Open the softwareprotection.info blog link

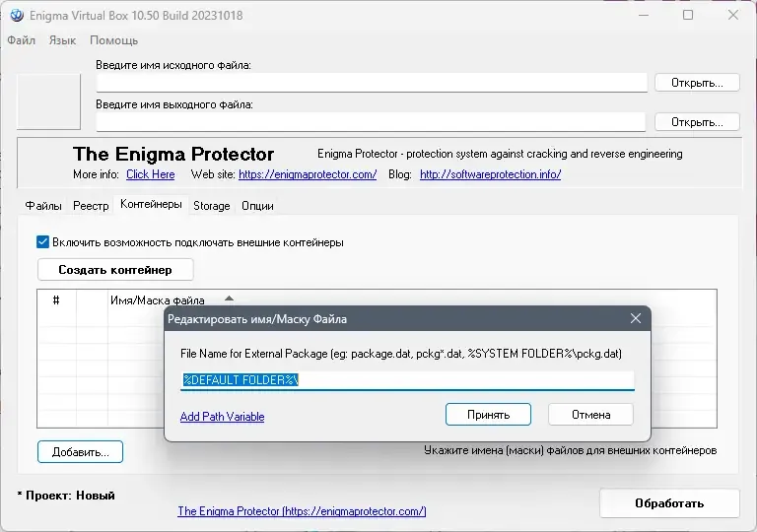(x=490, y=174)
